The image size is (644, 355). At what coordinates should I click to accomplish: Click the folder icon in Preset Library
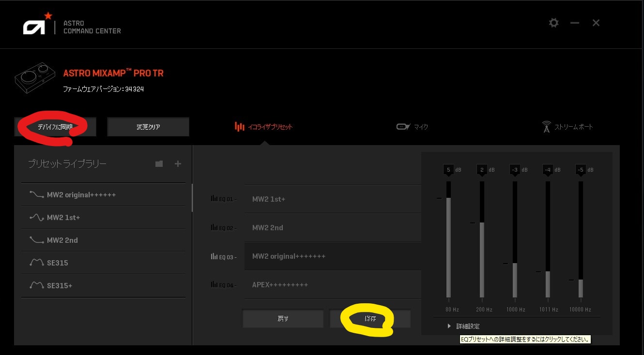point(159,164)
